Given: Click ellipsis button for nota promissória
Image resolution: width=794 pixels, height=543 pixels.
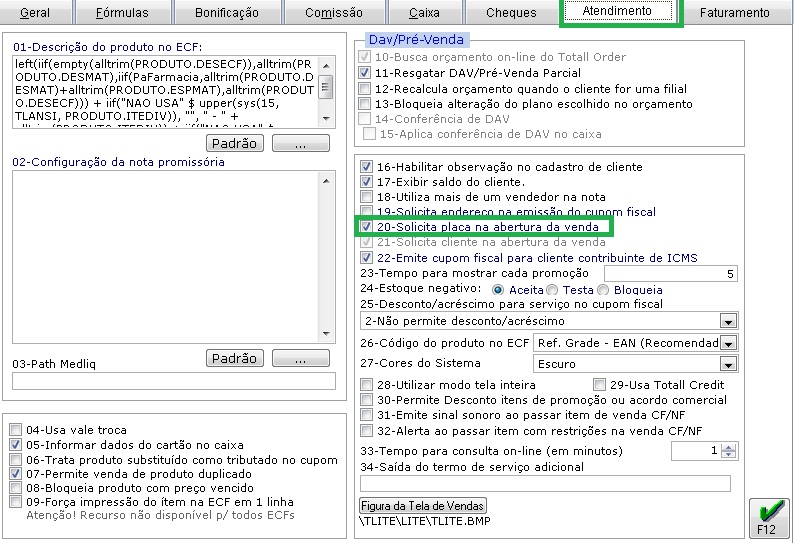Looking at the screenshot, I should [x=301, y=358].
